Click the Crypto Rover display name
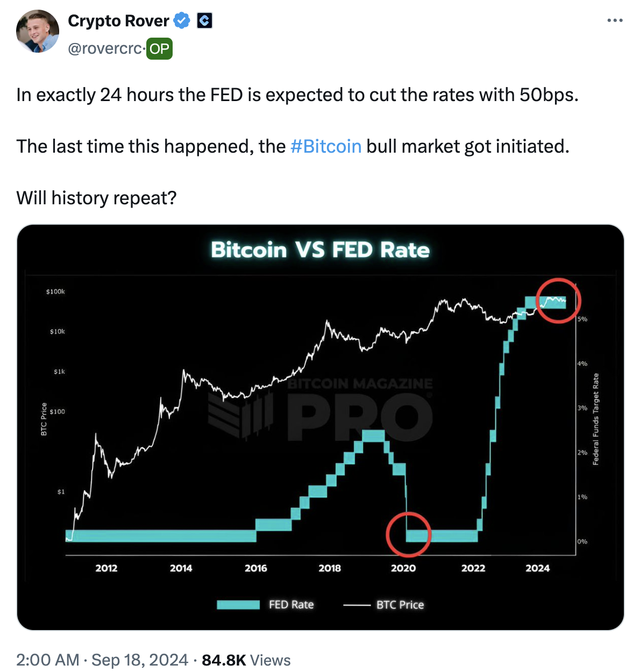Screen dimensions: 640x672 (x=118, y=21)
